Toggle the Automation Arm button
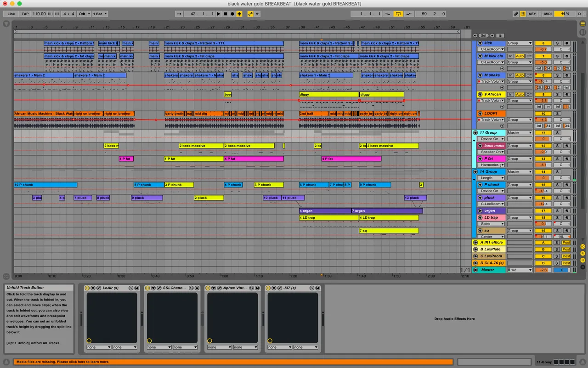 pyautogui.click(x=250, y=14)
